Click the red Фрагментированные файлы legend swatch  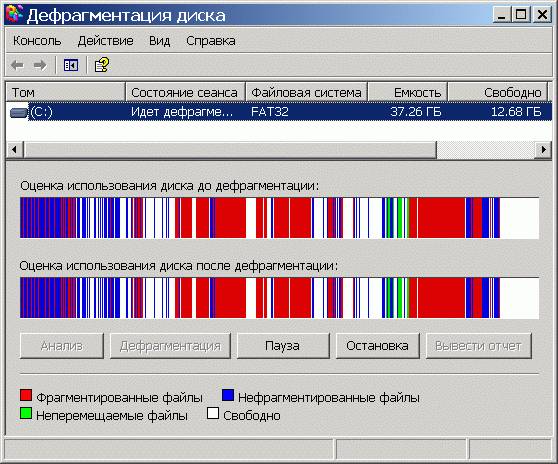click(x=26, y=395)
